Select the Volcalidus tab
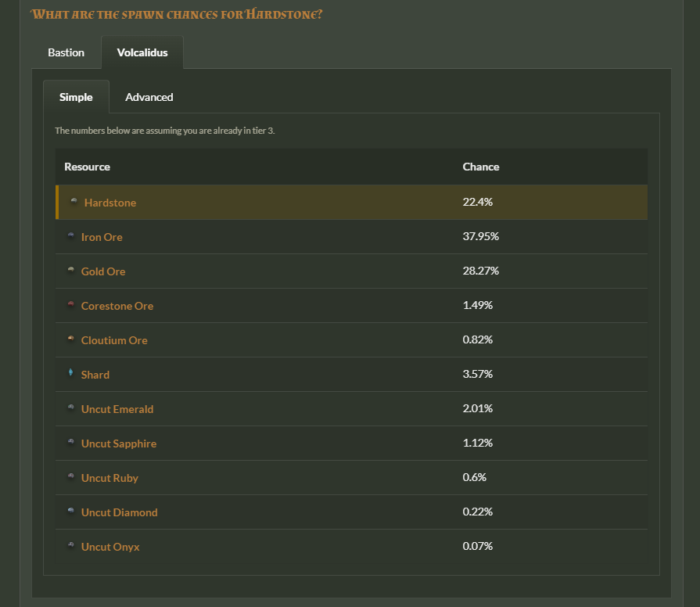700x607 pixels. point(142,52)
